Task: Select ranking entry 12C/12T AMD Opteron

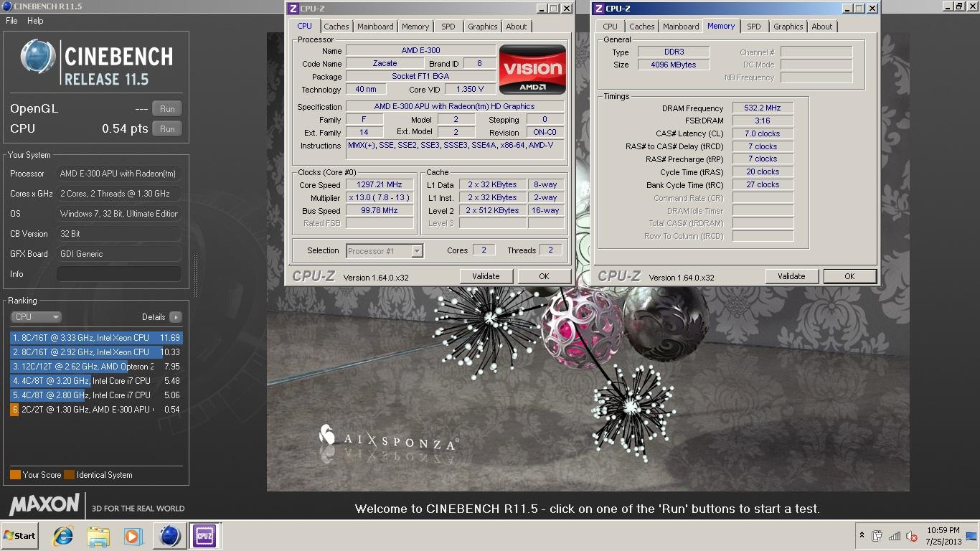Action: 96,366
